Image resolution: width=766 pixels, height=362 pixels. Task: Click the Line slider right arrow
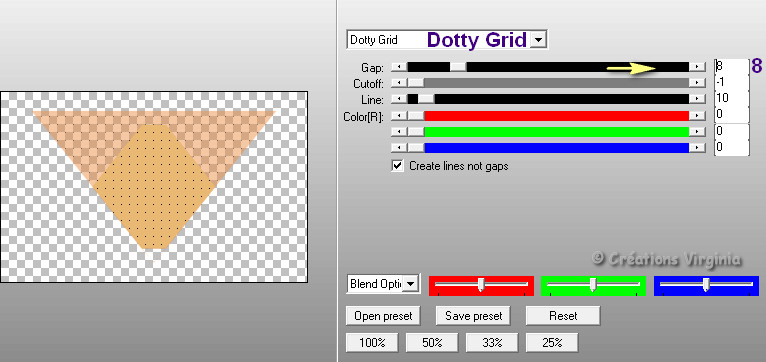coord(698,99)
